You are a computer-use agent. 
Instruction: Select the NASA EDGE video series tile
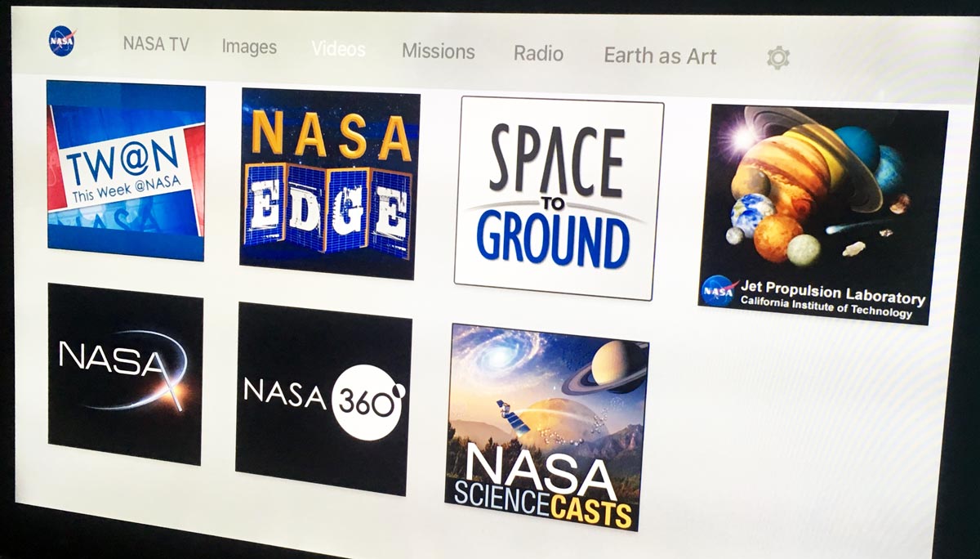pyautogui.click(x=329, y=186)
